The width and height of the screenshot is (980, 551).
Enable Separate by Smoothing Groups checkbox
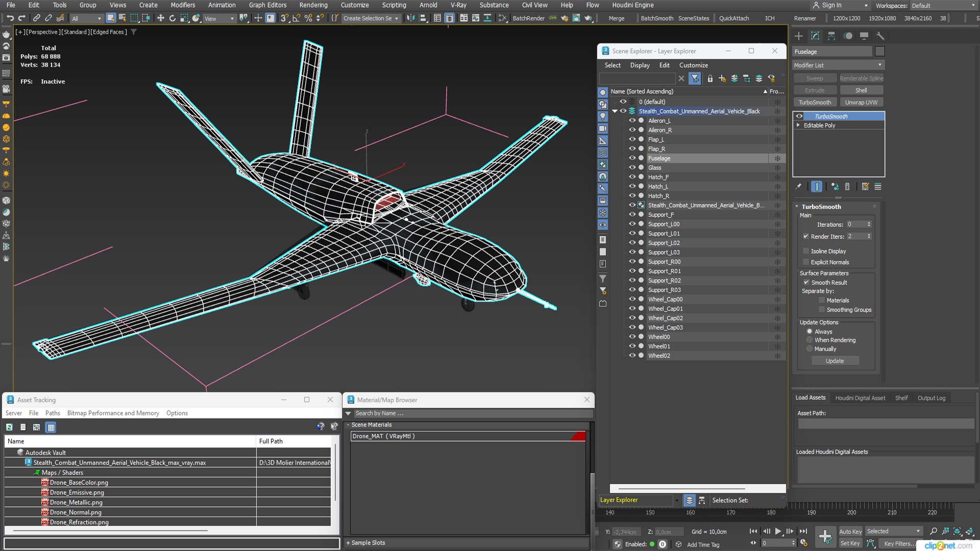[x=822, y=310]
